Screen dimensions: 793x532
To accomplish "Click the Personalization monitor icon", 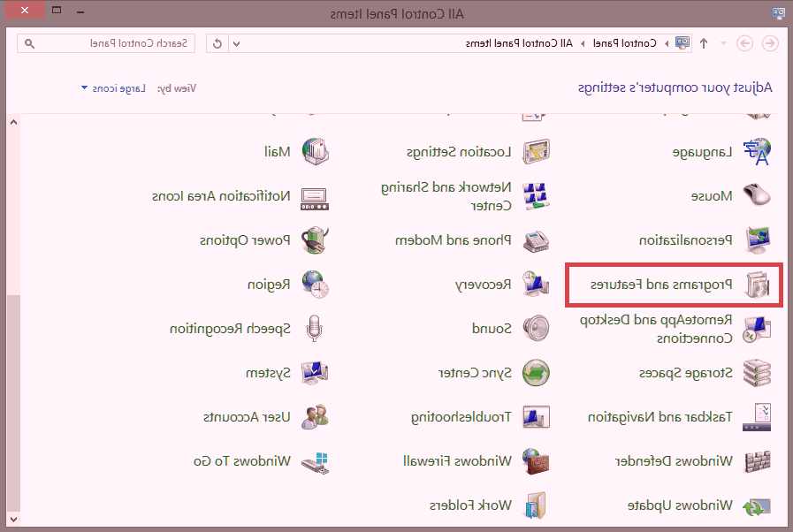I will [x=757, y=239].
